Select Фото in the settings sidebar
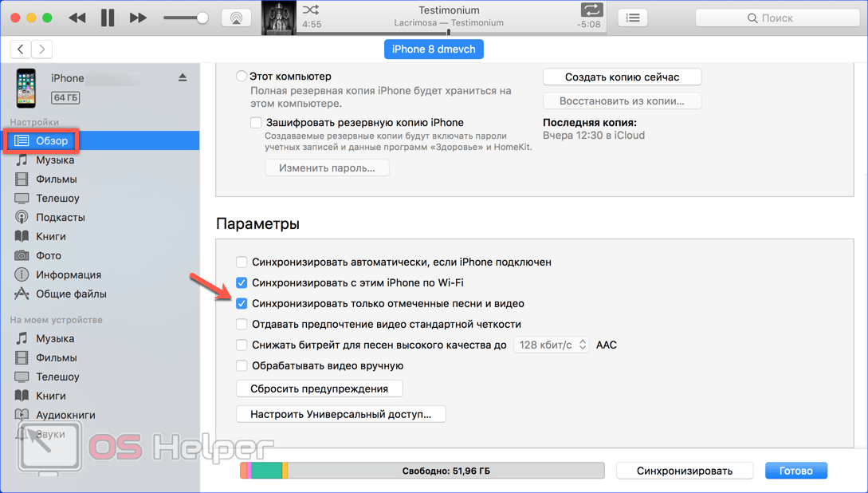This screenshot has width=868, height=493. point(48,255)
